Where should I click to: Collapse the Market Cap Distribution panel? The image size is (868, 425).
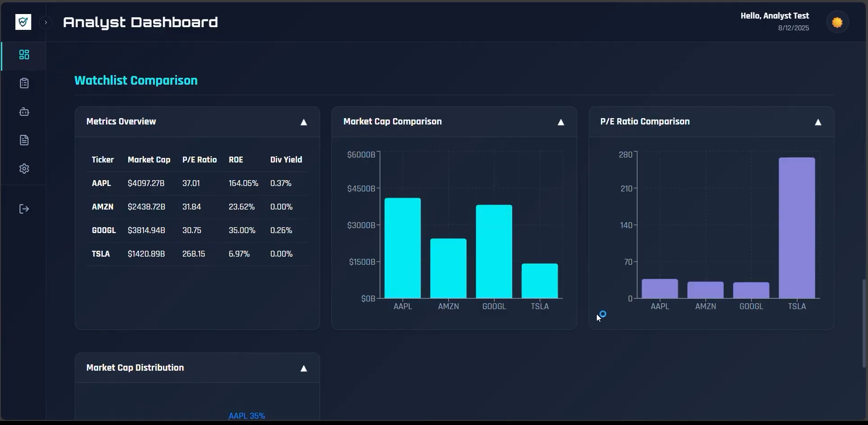(x=303, y=368)
